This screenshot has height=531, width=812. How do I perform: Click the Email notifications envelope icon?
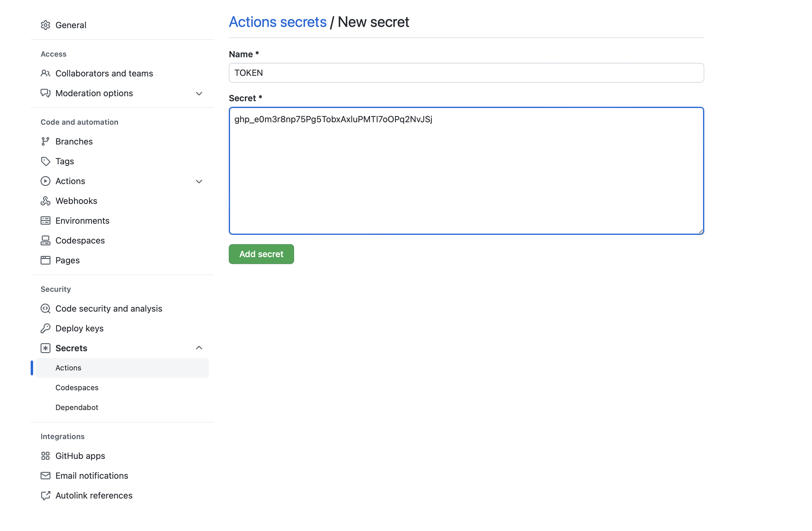46,476
